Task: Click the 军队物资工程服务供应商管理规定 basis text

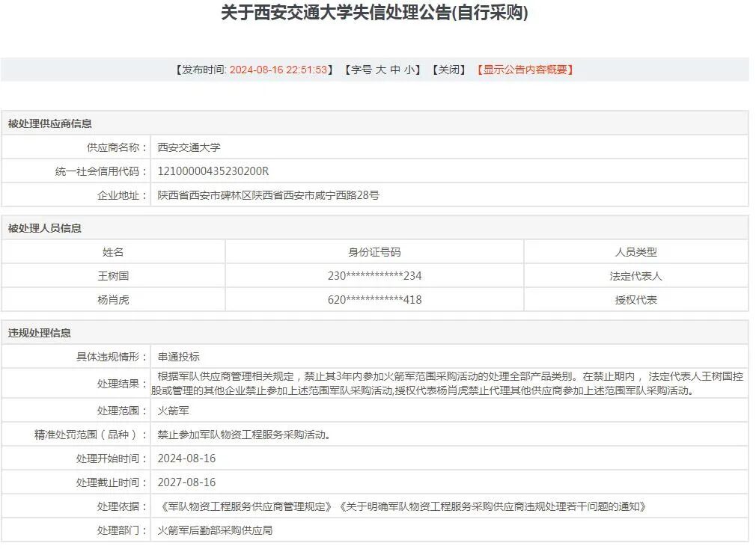Action: point(246,506)
